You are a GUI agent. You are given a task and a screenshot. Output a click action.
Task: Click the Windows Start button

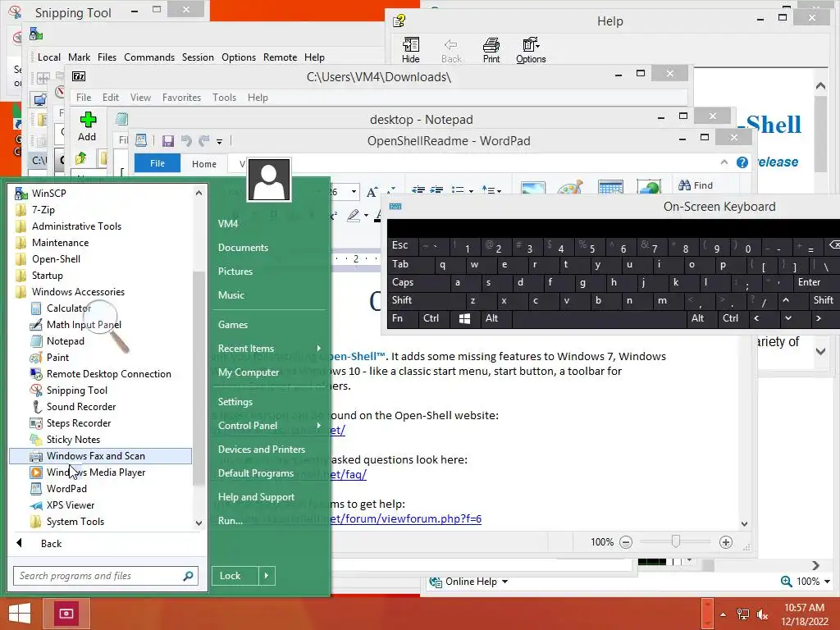[20, 614]
